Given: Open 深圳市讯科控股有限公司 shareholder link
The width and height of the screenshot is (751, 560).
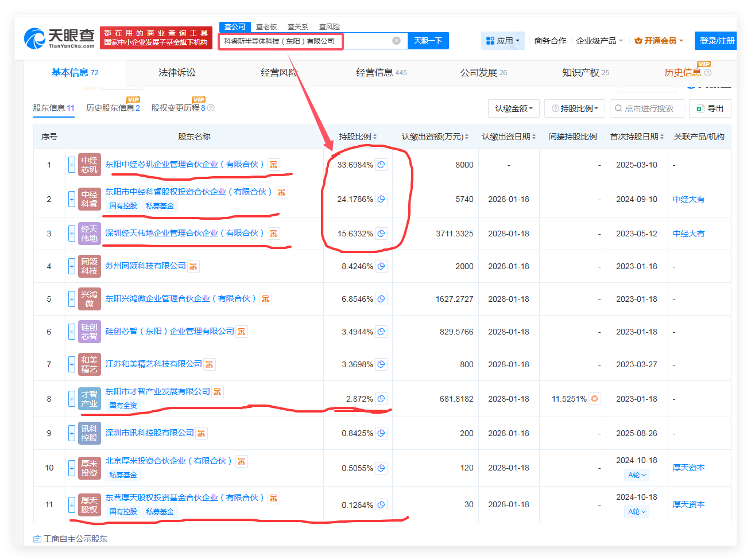Looking at the screenshot, I should (150, 433).
